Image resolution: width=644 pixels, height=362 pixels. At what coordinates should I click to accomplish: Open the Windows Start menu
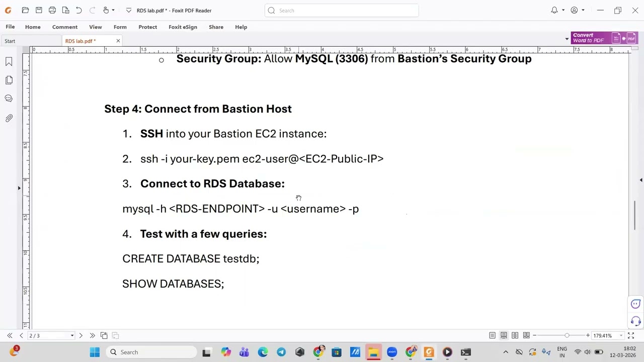(x=95, y=352)
